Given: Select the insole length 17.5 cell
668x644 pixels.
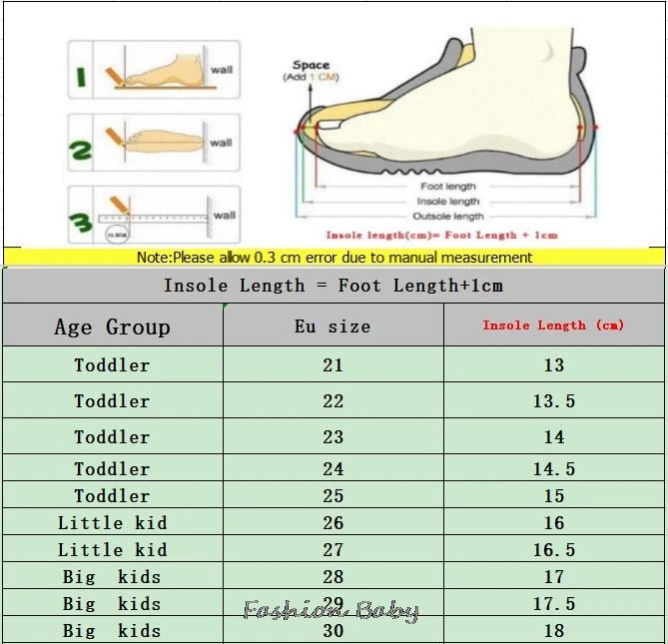Looking at the screenshot, I should pyautogui.click(x=554, y=603).
